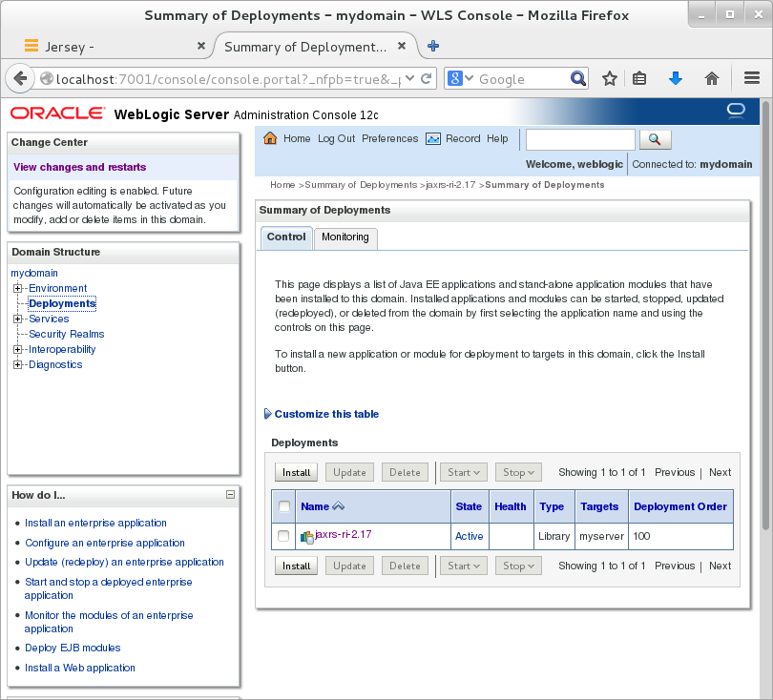773x700 pixels.
Task: Click inside the console search field
Action: coord(579,138)
